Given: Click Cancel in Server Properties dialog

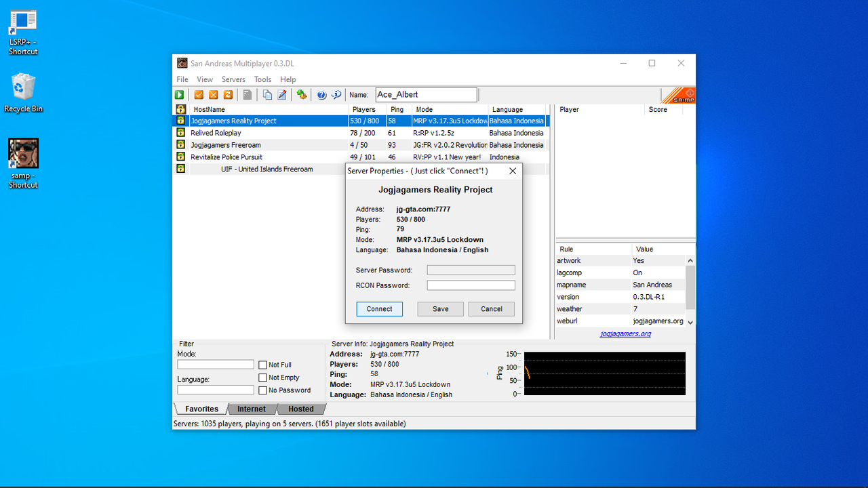Looking at the screenshot, I should [492, 309].
